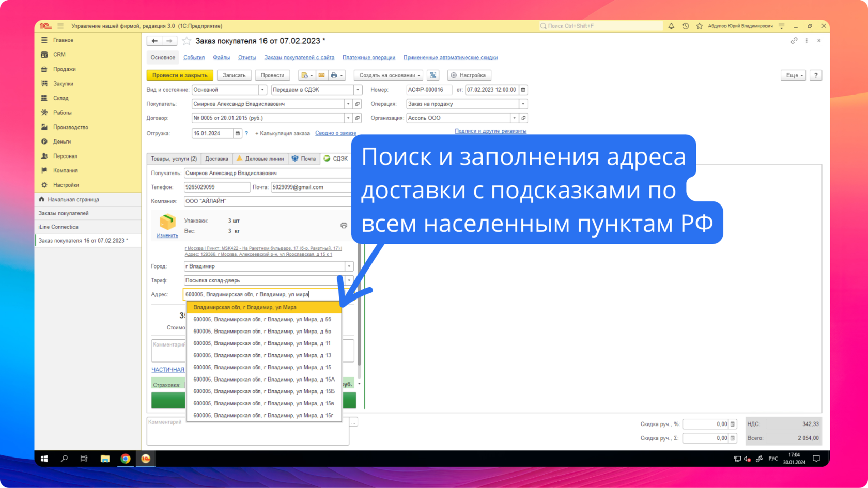The height and width of the screenshot is (488, 868).
Task: Expand the Организация dropdown arrow
Action: coord(515,118)
